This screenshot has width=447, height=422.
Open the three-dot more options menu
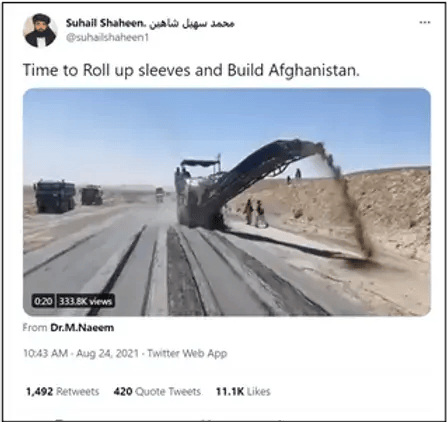coord(424,23)
